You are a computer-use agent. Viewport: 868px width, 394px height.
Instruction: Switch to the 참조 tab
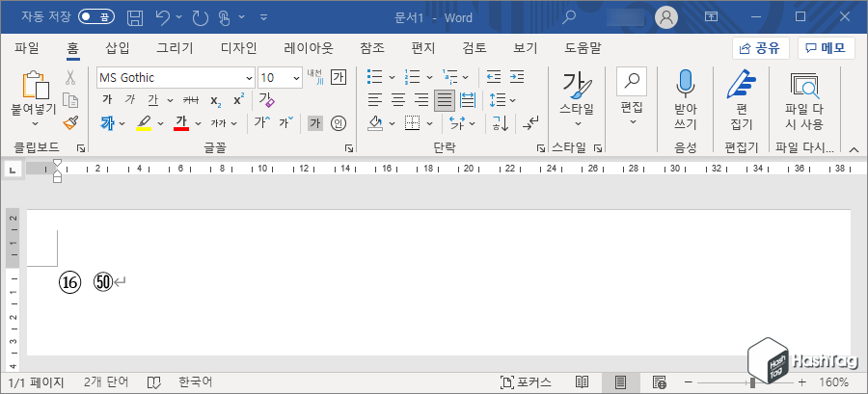pos(372,48)
